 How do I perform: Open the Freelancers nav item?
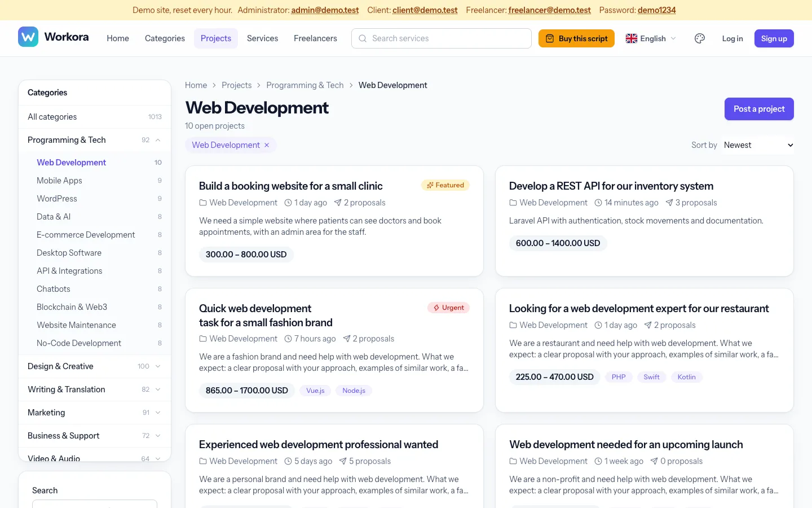[315, 38]
